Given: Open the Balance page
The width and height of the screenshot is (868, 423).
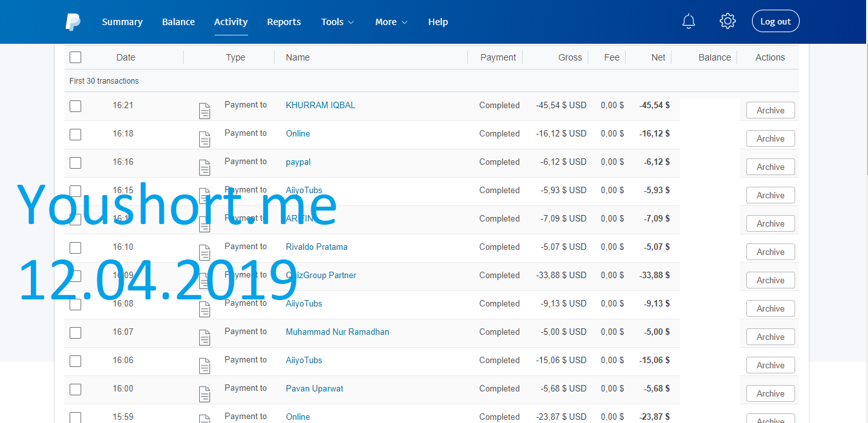Looking at the screenshot, I should coord(178,22).
